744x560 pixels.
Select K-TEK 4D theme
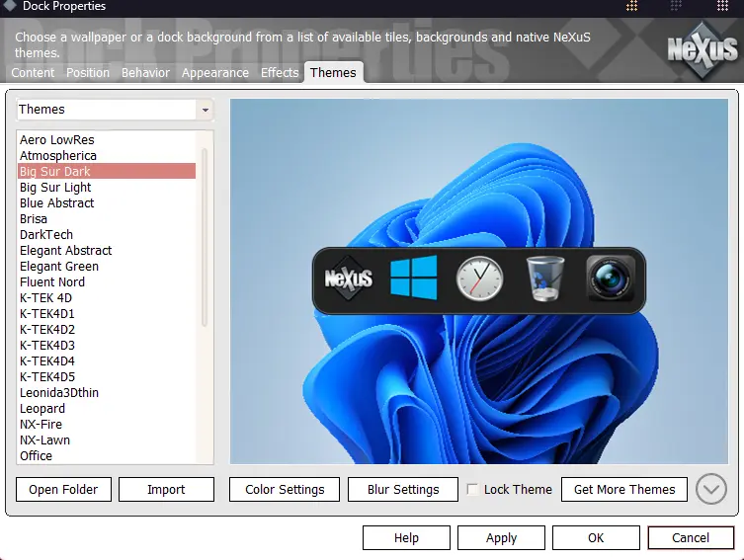pyautogui.click(x=107, y=298)
